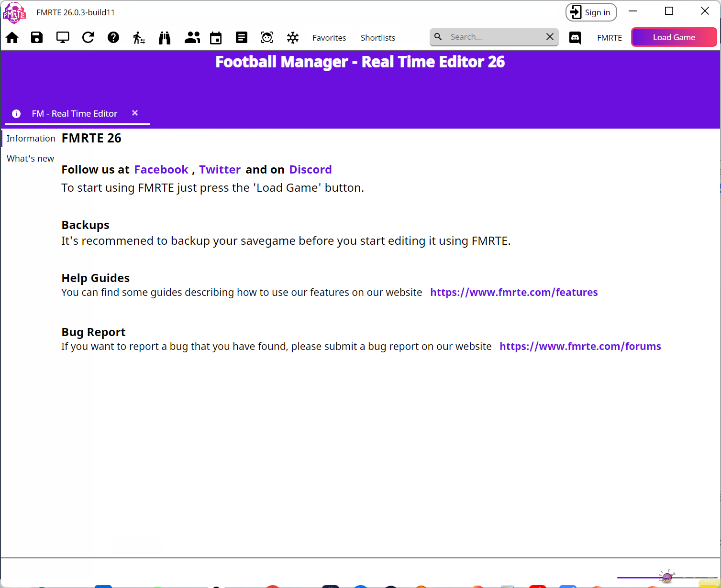This screenshot has height=588, width=721.
Task: Open the calendar icon in the toolbar
Action: click(216, 38)
